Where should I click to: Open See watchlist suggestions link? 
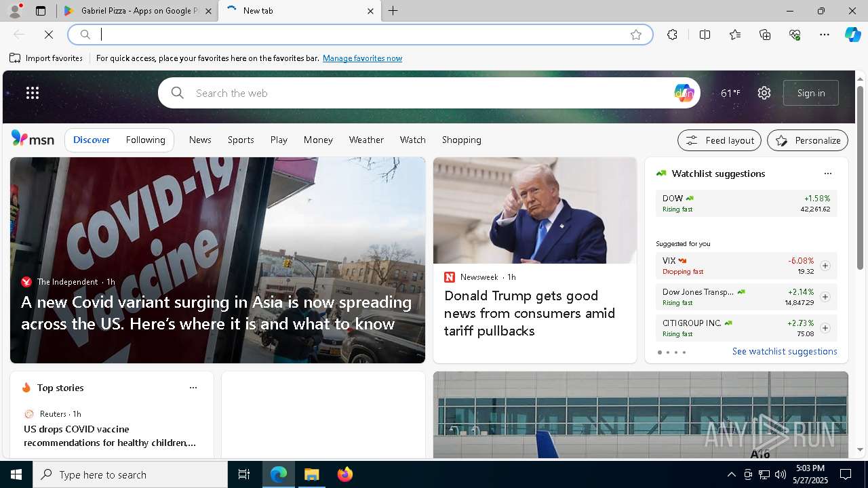click(x=785, y=351)
